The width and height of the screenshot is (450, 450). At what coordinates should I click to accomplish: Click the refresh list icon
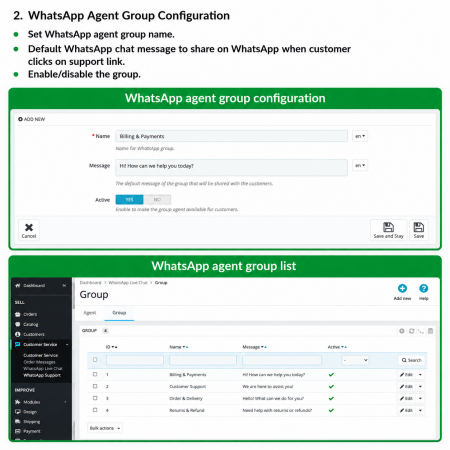(x=411, y=331)
